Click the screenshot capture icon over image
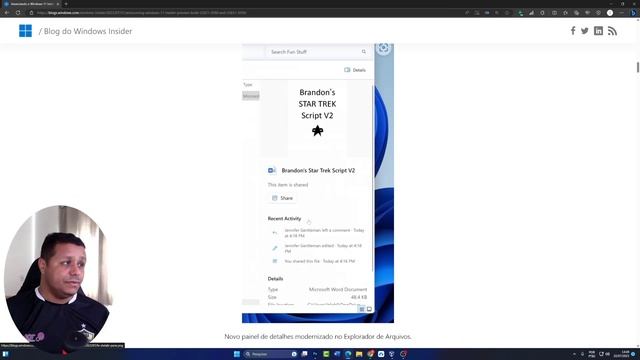This screenshot has height=360, width=640. (x=383, y=48)
